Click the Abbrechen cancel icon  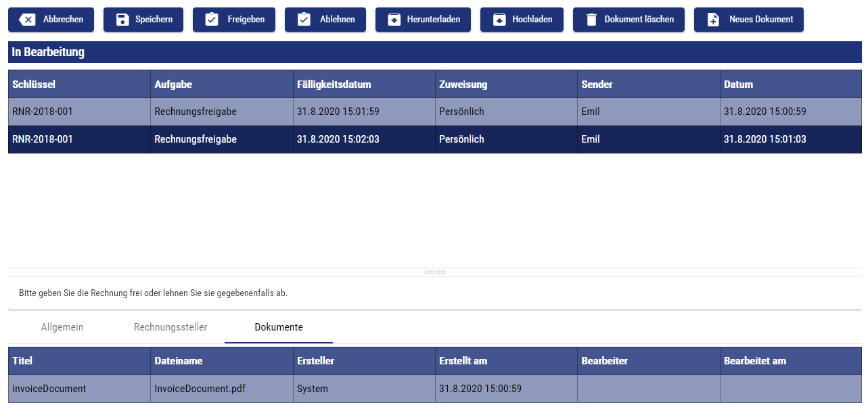[28, 20]
